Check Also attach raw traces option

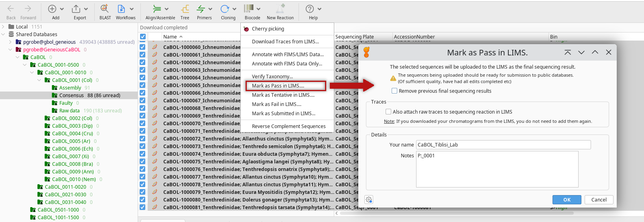(x=388, y=112)
